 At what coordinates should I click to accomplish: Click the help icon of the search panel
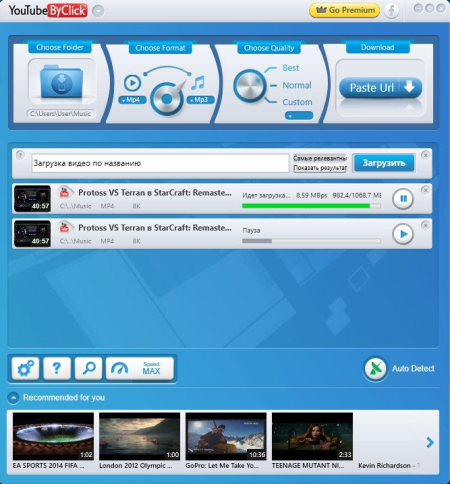pyautogui.click(x=20, y=155)
